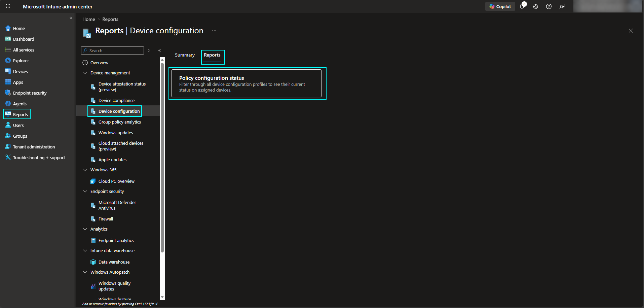Open Cloud attached devices (preview)
This screenshot has height=308, width=644.
click(121, 146)
